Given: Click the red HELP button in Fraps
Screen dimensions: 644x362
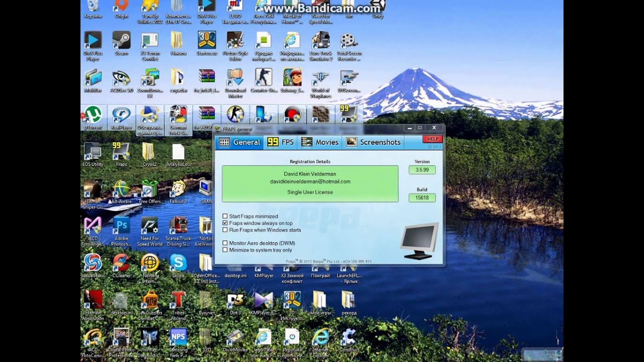Looking at the screenshot, I should pyautogui.click(x=432, y=139).
